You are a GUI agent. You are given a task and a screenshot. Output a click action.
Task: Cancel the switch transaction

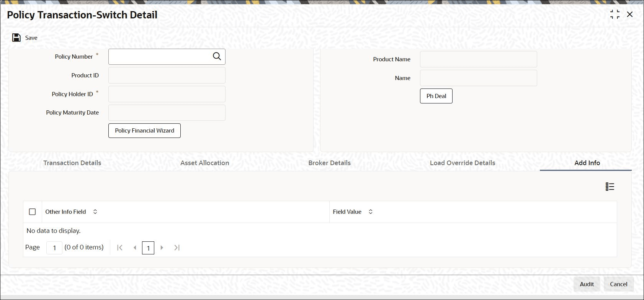619,284
